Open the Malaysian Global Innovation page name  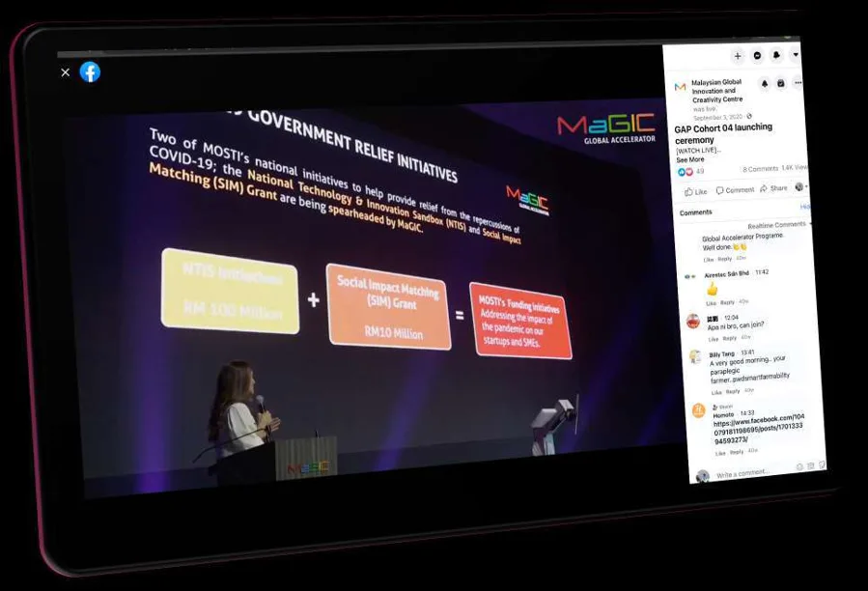pos(717,91)
